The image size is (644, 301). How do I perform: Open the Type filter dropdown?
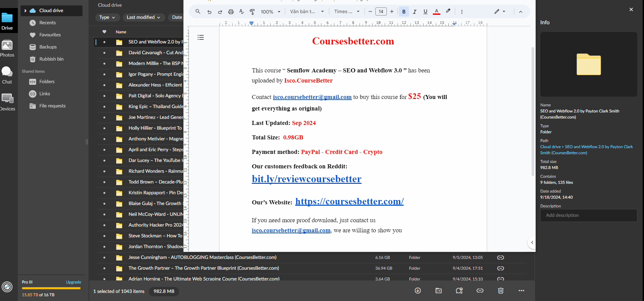(x=107, y=18)
